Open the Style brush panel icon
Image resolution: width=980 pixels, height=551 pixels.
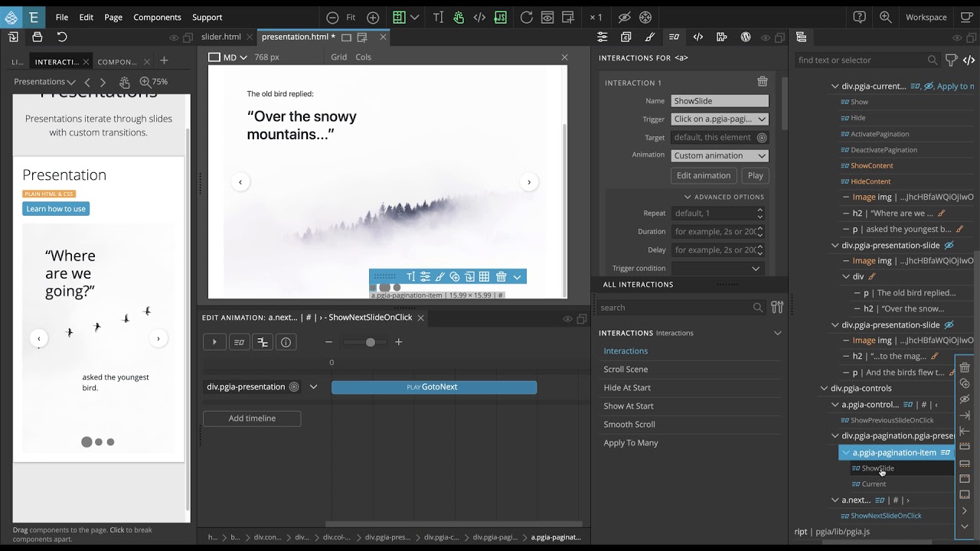point(650,37)
